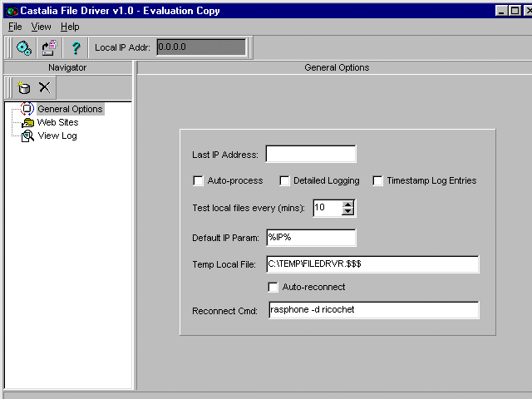This screenshot has height=399, width=532.
Task: Open the Help menu
Action: [x=70, y=27]
